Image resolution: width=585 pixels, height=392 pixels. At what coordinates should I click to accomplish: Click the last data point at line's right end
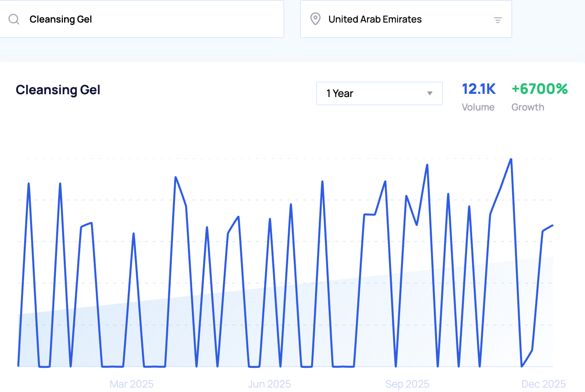(552, 225)
